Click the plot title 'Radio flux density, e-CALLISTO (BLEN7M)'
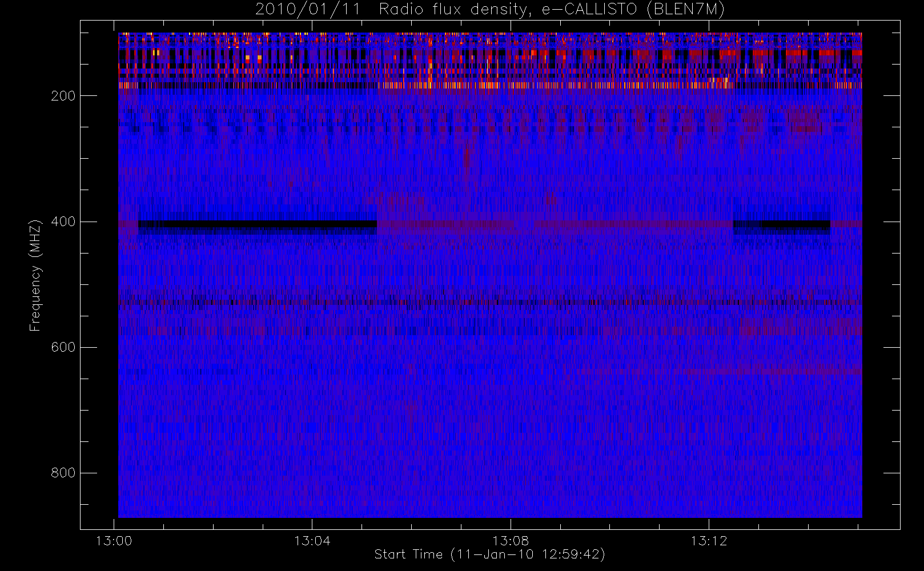 pyautogui.click(x=552, y=10)
